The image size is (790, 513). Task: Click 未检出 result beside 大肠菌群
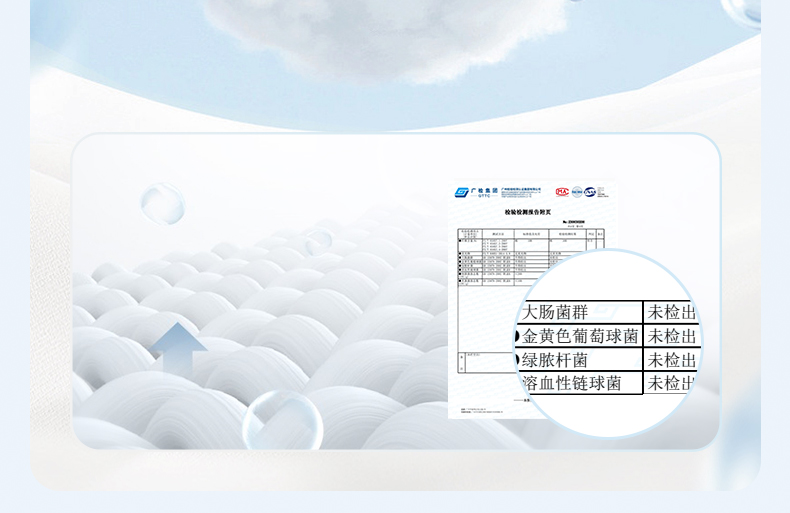[x=671, y=311]
